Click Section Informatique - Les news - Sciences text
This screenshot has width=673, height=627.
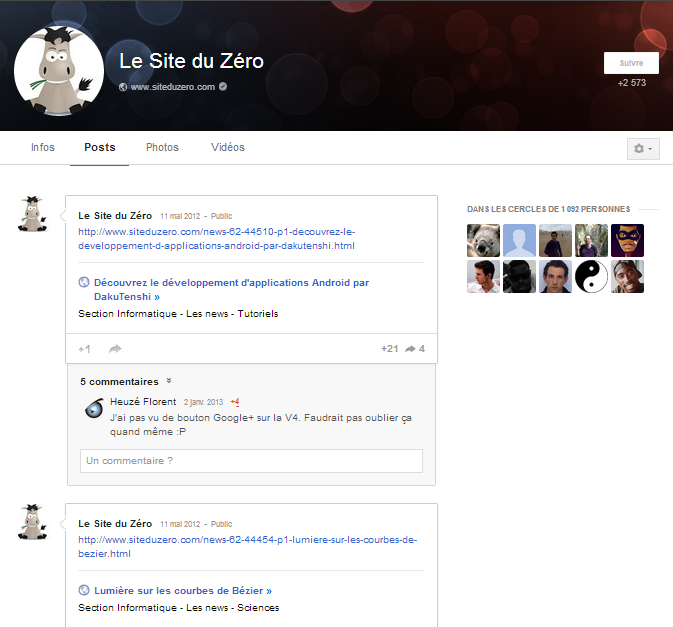pyautogui.click(x=179, y=608)
